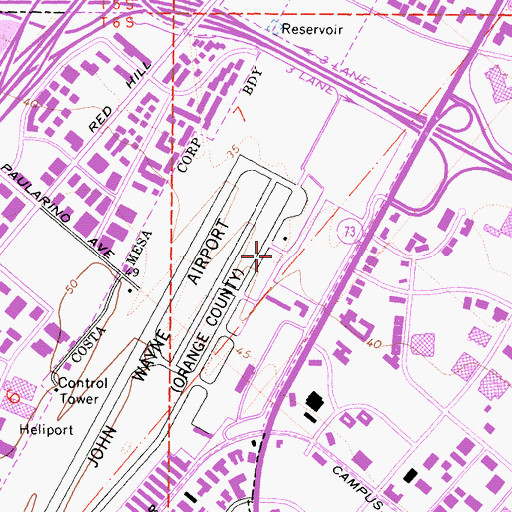Click the CAMPUS street label

tap(358, 487)
